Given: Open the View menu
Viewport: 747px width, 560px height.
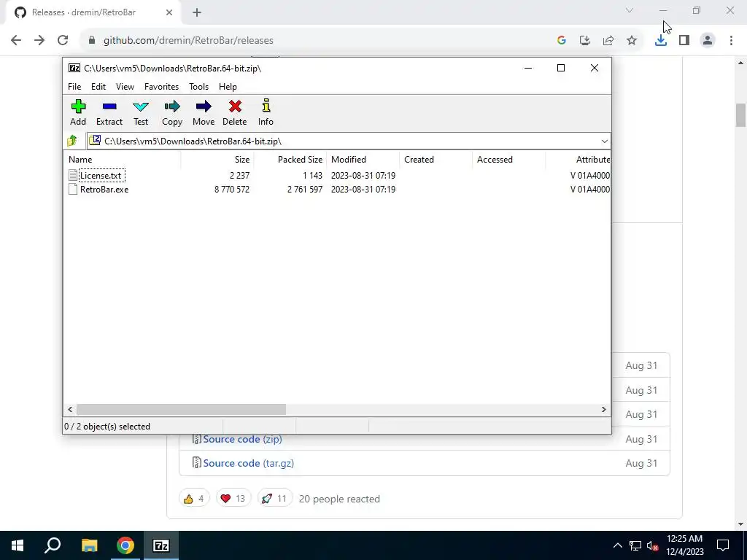Looking at the screenshot, I should coord(125,87).
